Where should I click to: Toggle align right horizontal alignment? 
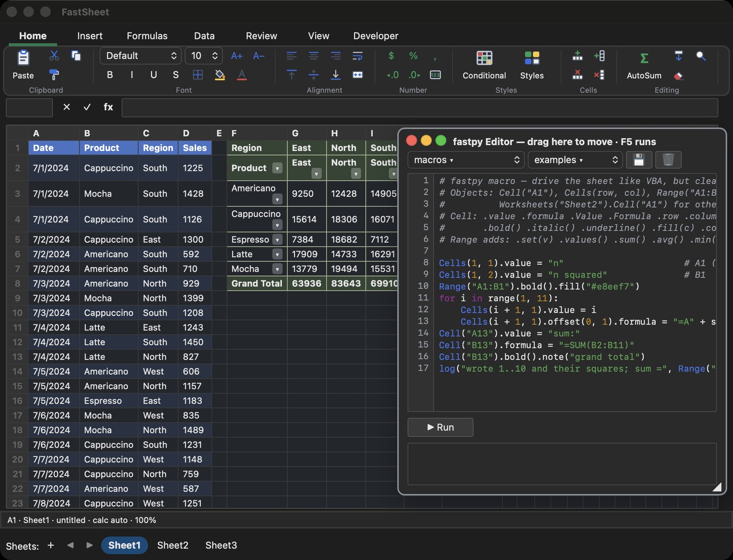point(336,56)
